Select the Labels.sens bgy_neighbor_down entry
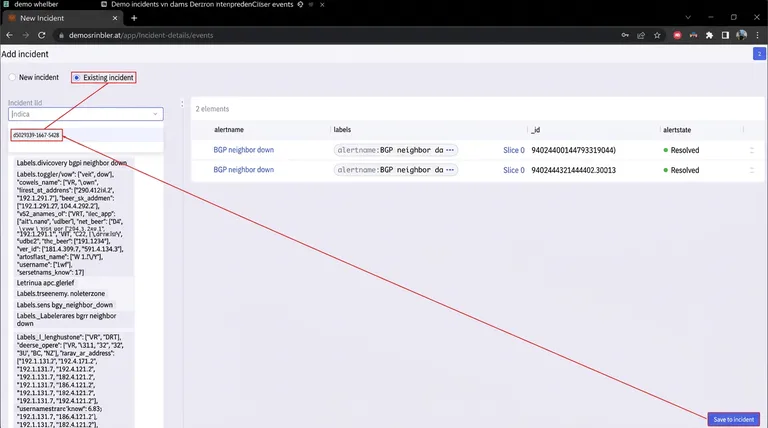The image size is (768, 428). 65,305
